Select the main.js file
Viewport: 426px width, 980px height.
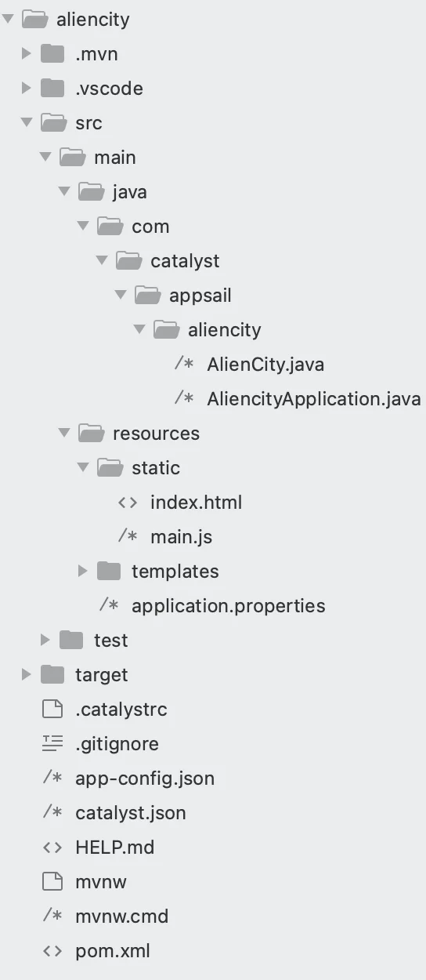[182, 537]
